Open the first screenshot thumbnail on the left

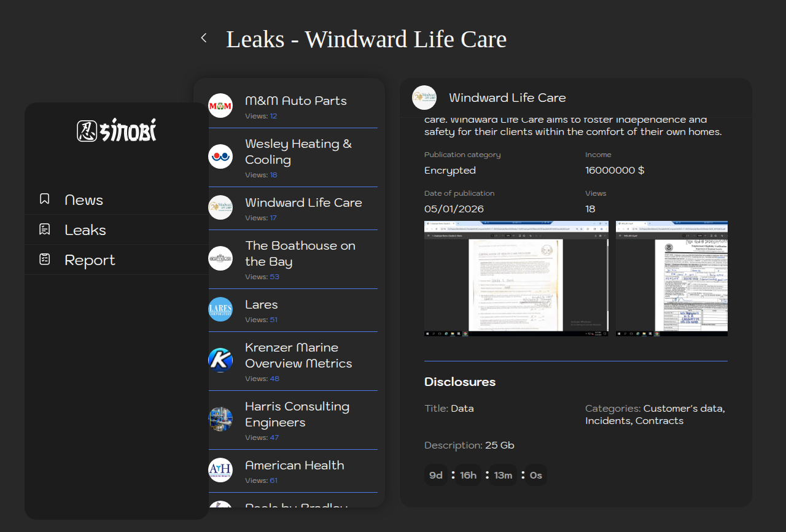516,279
